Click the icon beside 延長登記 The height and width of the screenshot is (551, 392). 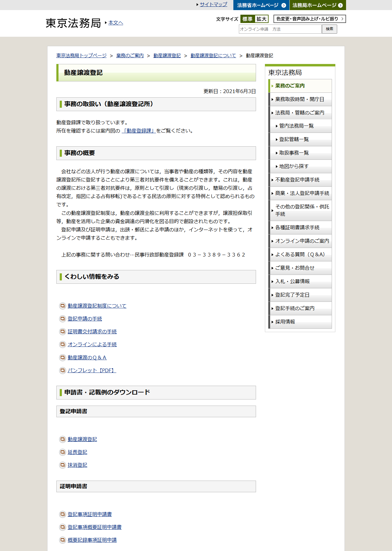[x=62, y=452]
